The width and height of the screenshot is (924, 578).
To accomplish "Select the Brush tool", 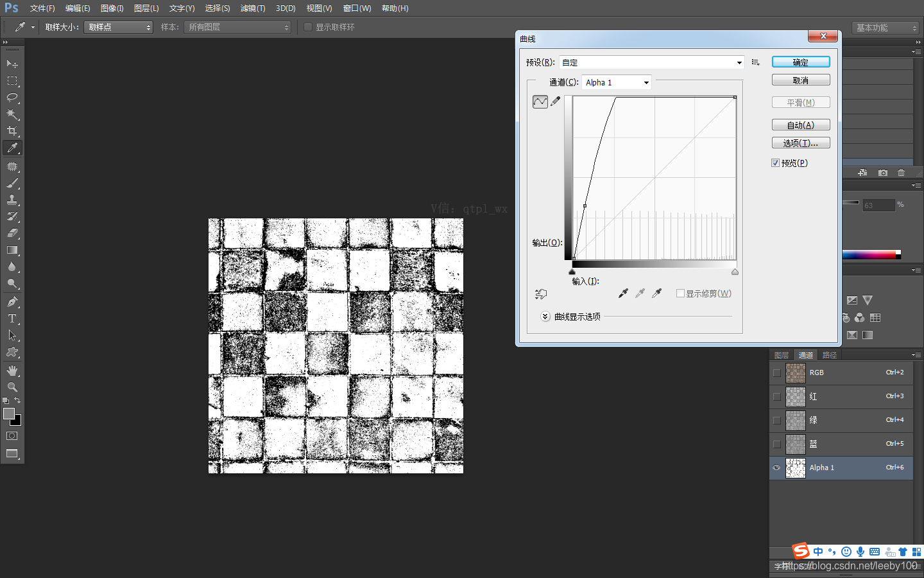I will (x=12, y=183).
